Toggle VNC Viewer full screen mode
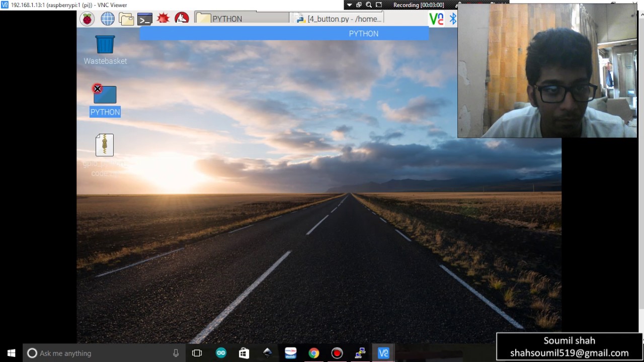The image size is (644, 362). (x=379, y=5)
